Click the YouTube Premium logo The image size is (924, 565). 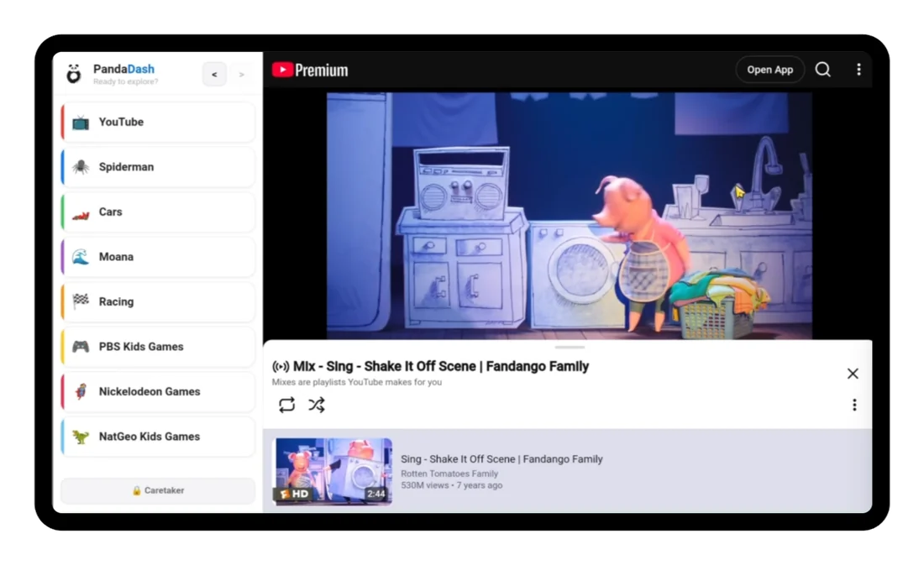pos(310,71)
